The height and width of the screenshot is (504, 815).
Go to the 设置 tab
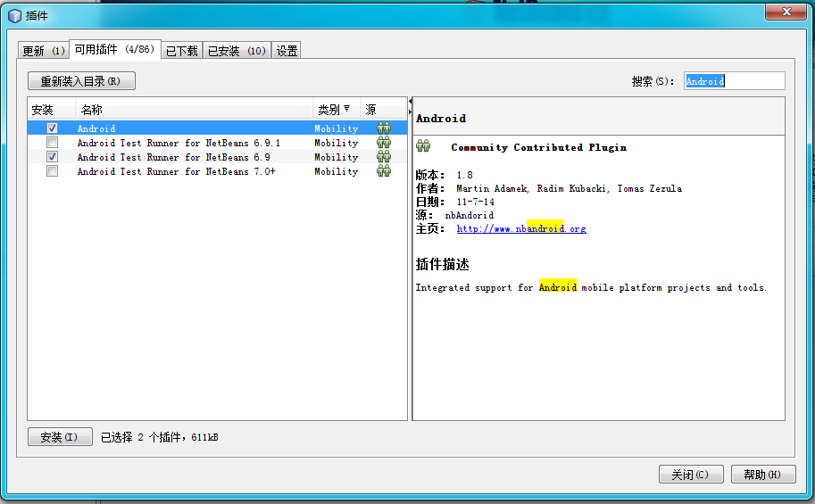point(287,50)
